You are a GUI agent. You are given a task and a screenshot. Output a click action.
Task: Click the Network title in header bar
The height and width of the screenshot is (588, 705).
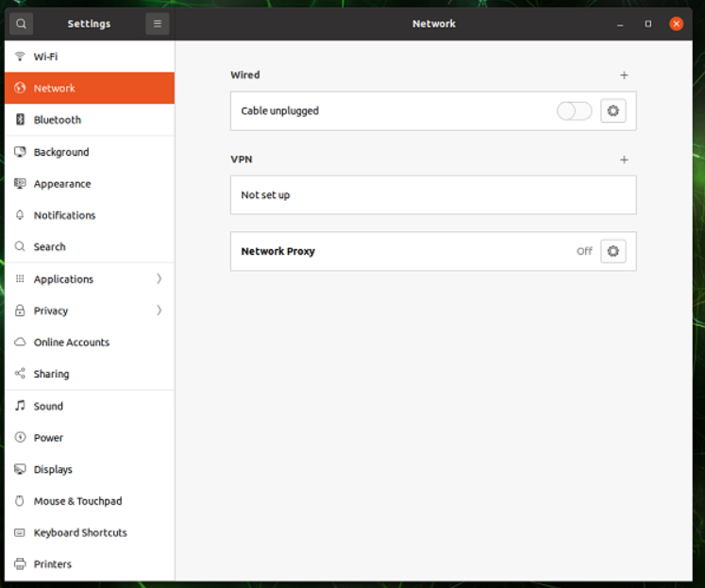[x=434, y=24]
